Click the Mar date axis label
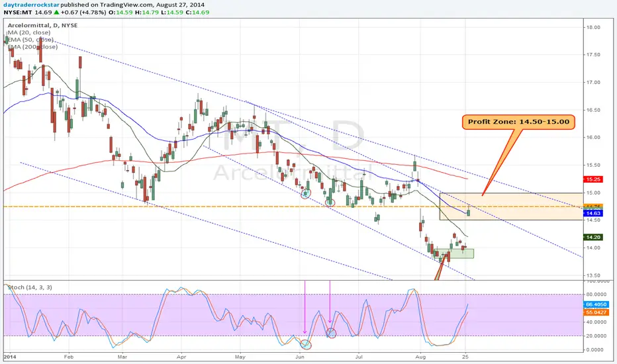This screenshot has height=364, width=617. click(x=122, y=357)
